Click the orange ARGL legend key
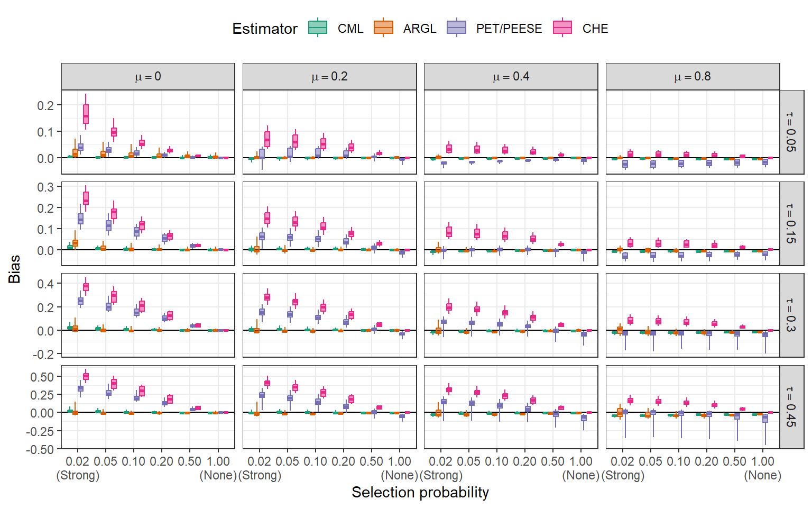The width and height of the screenshot is (812, 508). [x=383, y=28]
